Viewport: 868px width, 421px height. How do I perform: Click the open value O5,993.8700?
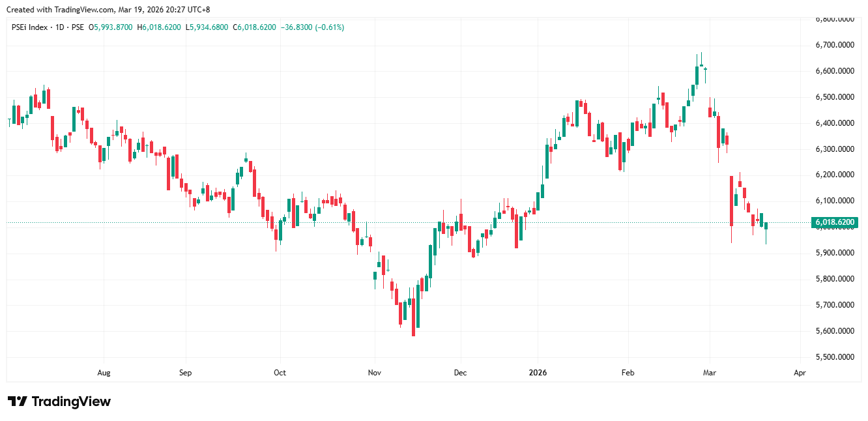[111, 27]
